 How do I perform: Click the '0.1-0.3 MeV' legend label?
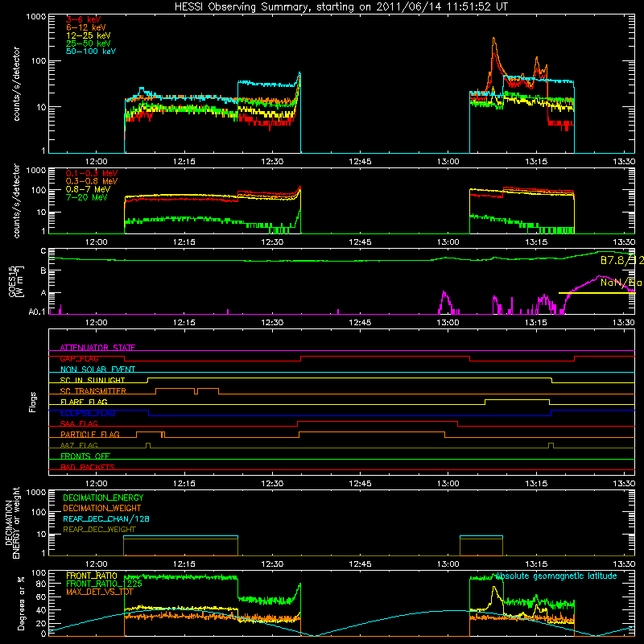[x=92, y=173]
